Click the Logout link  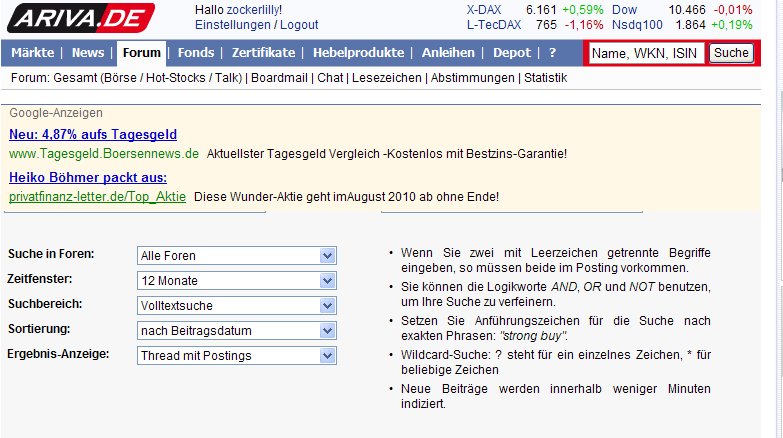(299, 24)
